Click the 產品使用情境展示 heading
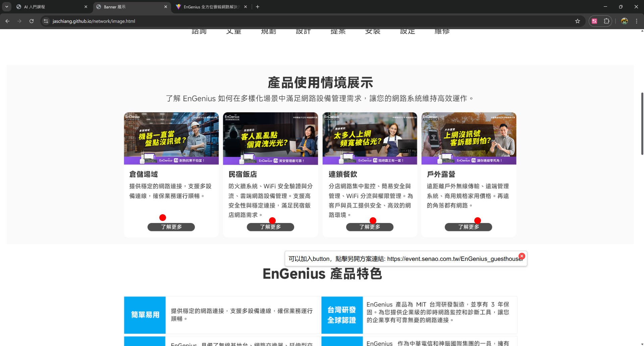 [x=320, y=82]
